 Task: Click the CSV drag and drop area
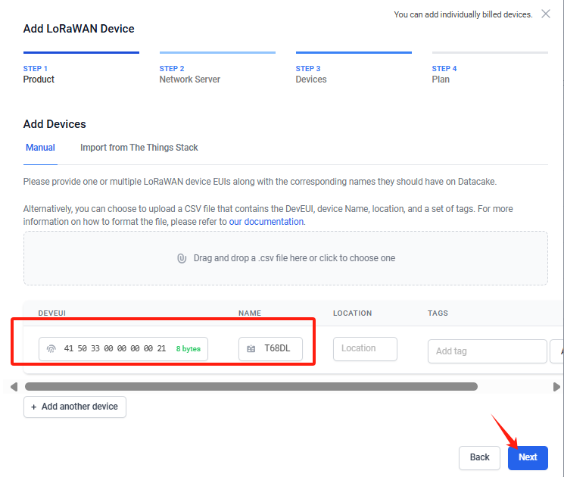286,258
